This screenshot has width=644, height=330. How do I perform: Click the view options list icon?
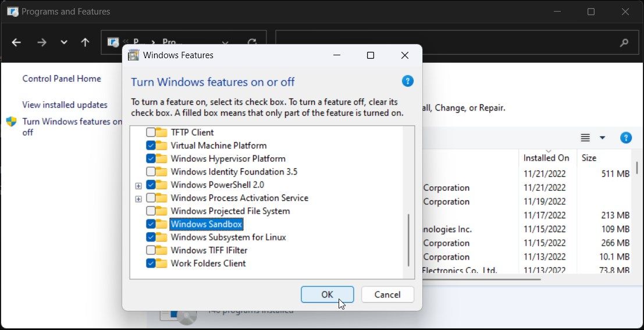pyautogui.click(x=585, y=138)
